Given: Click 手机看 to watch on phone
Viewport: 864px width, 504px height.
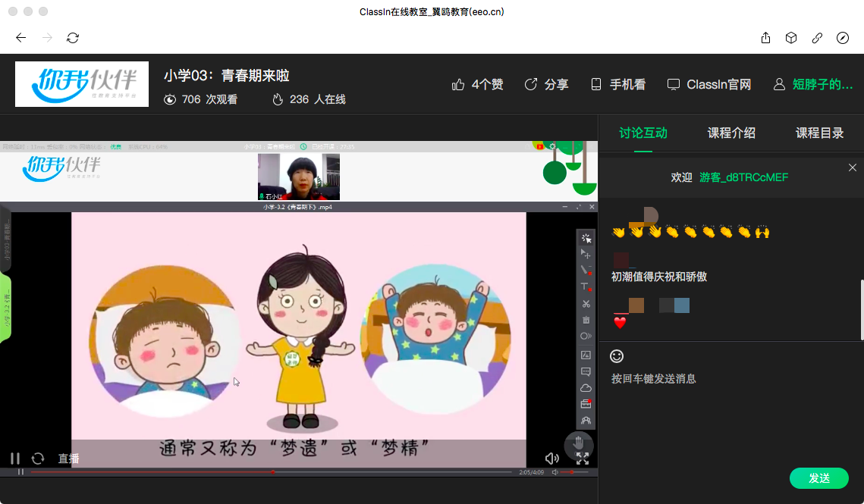Looking at the screenshot, I should coord(618,84).
